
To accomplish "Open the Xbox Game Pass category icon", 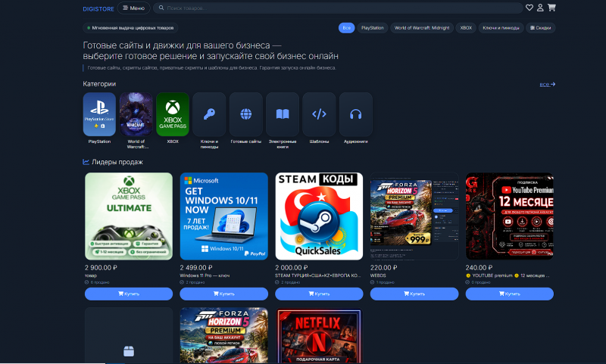I will 173,114.
